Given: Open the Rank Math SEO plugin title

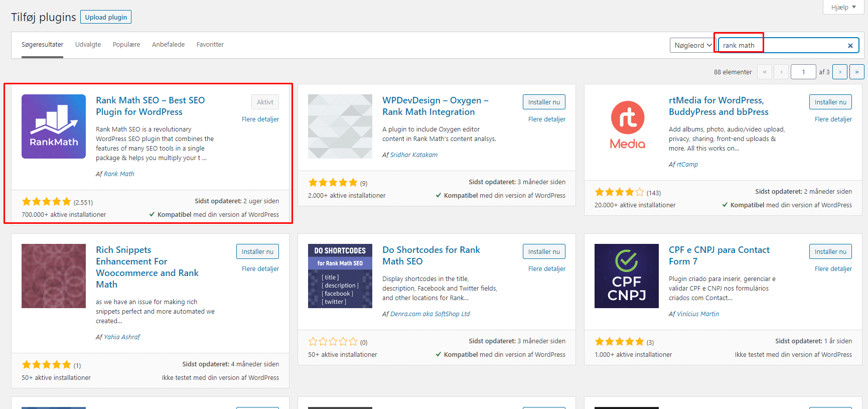Looking at the screenshot, I should pyautogui.click(x=151, y=106).
